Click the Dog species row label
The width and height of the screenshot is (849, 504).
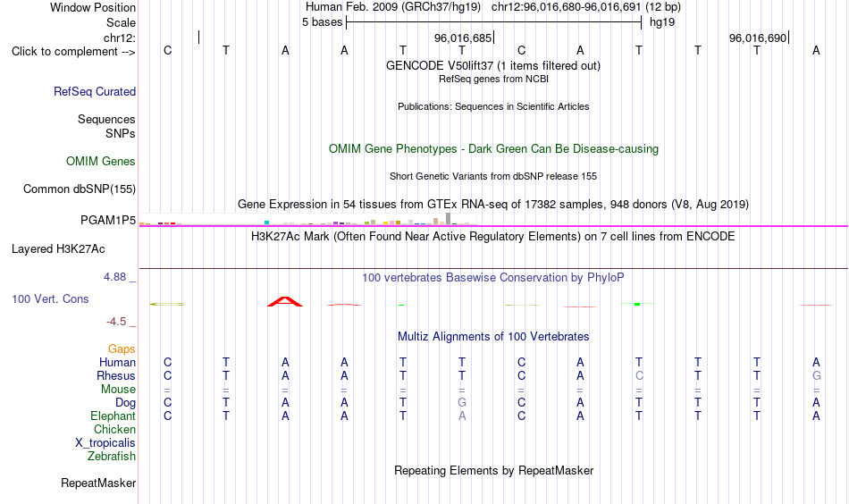125,403
